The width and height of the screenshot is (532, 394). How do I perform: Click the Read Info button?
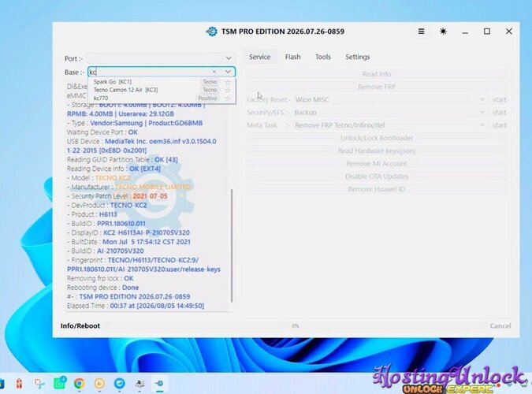(377, 74)
